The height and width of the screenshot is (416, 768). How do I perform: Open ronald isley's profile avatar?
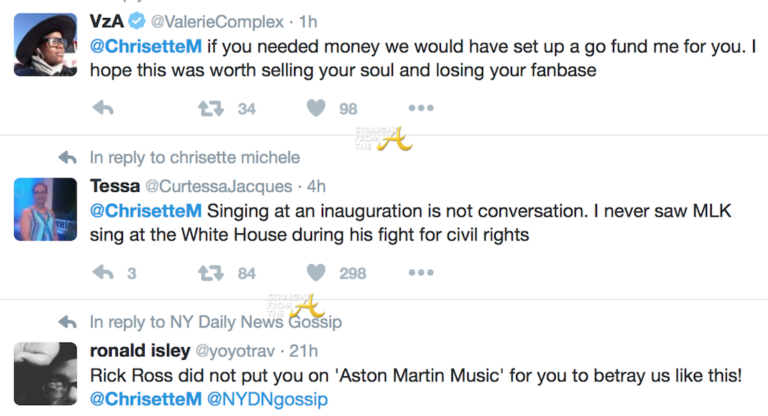(x=46, y=372)
